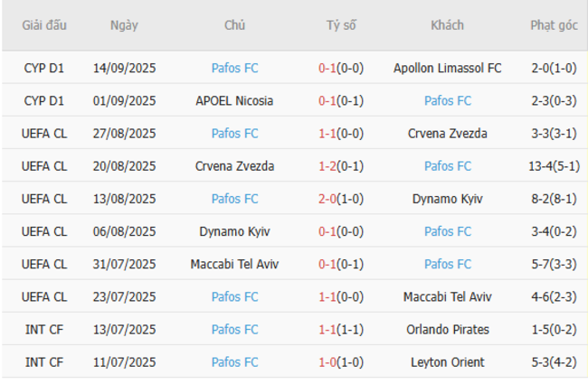588x384 pixels.
Task: Click Pafos FC in the 14/09/2025 row
Action: [x=234, y=68]
